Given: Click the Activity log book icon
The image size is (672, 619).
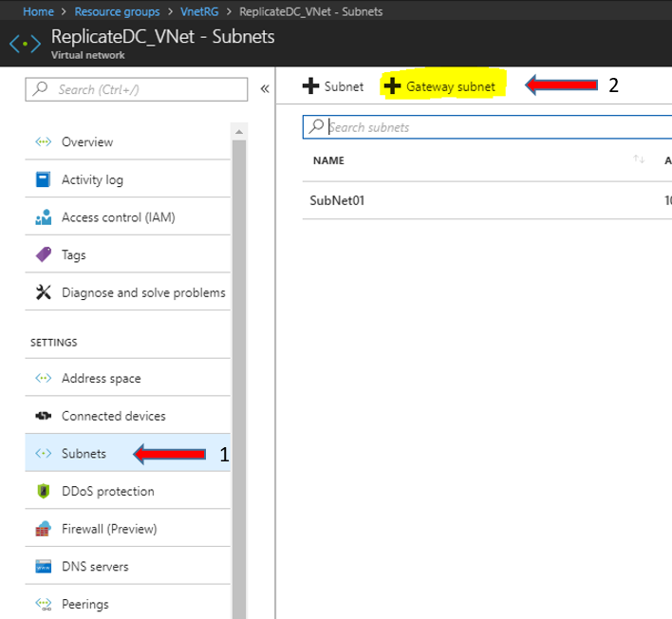Looking at the screenshot, I should coord(43,179).
